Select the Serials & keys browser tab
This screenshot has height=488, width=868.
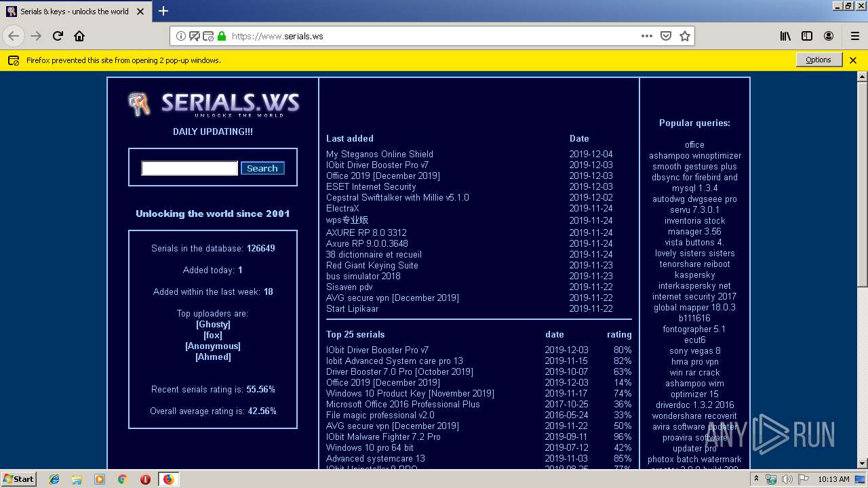[75, 12]
